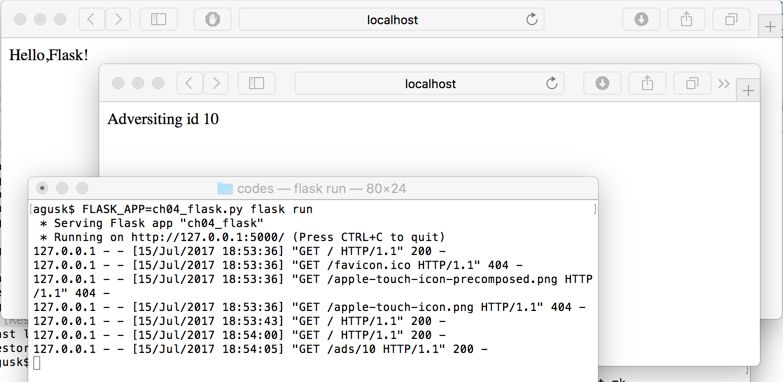This screenshot has width=783, height=382.
Task: Go forward in front Safari window
Action: click(216, 83)
